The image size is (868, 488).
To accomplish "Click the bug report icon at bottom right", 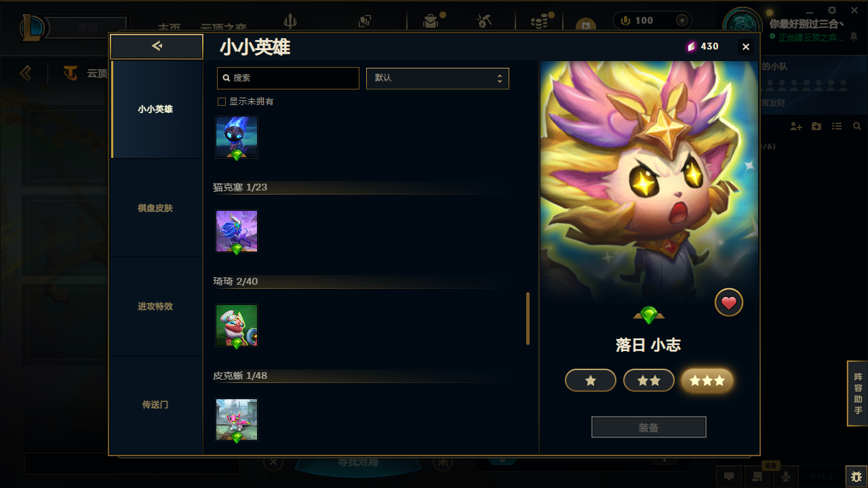I will (x=856, y=476).
